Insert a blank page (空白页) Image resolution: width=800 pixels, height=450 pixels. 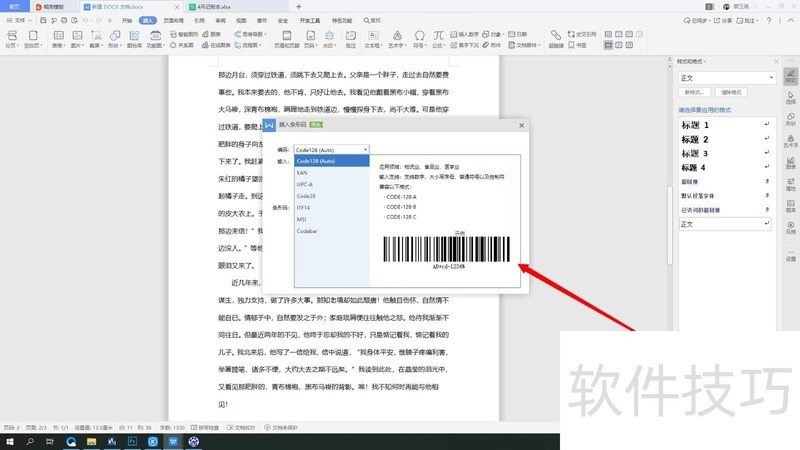coord(33,39)
